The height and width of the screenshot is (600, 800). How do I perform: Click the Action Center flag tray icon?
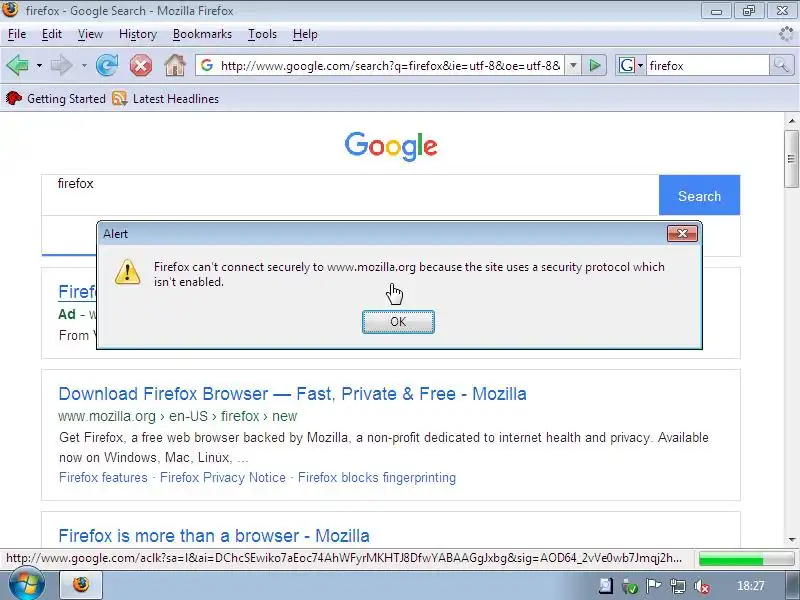coord(654,586)
